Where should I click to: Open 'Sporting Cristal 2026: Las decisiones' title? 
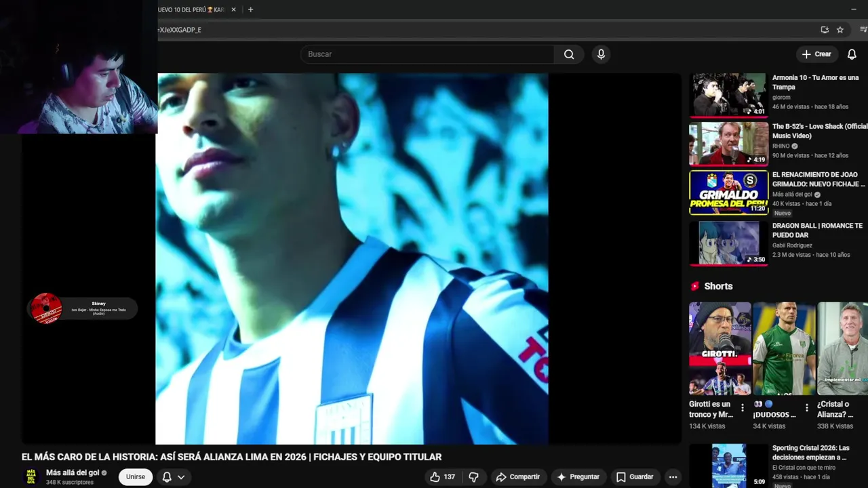coord(810,453)
